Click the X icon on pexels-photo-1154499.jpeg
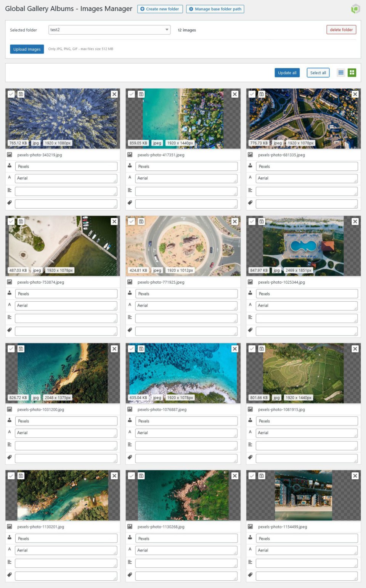The image size is (366, 588). [x=355, y=476]
